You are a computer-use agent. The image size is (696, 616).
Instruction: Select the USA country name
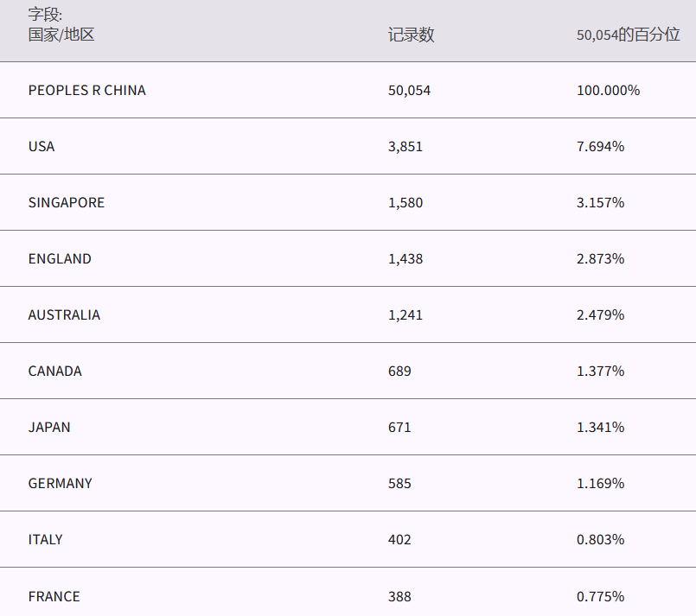pyautogui.click(x=42, y=146)
